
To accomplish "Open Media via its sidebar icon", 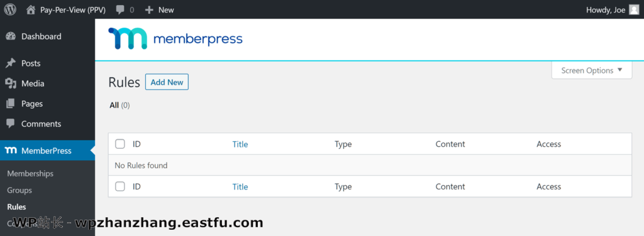I will tap(11, 83).
